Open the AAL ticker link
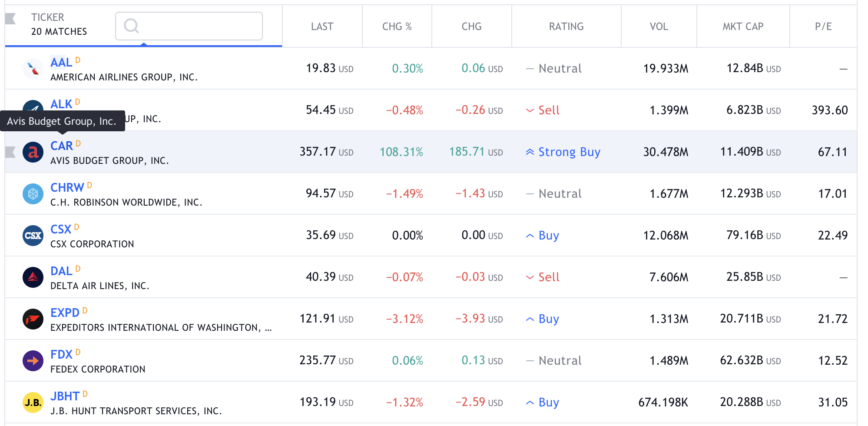Viewport: 868px width, 426px height. click(x=61, y=63)
